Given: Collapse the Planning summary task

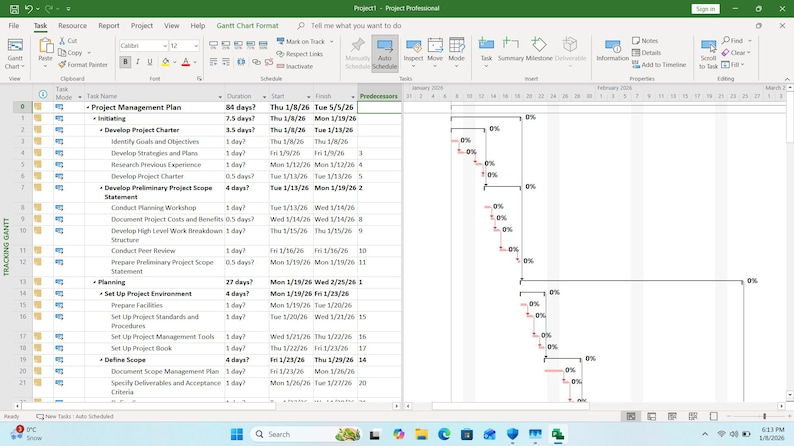Looking at the screenshot, I should tap(95, 282).
